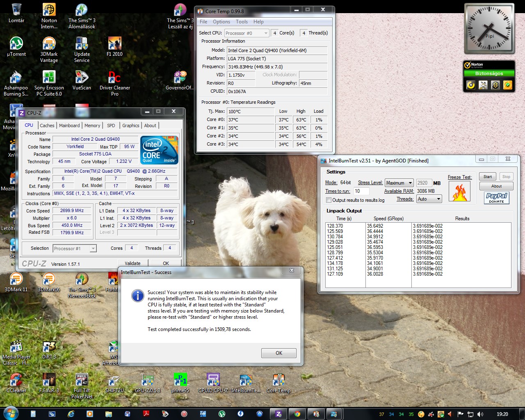Click OK in IntelBurnTest Success dialog
The width and height of the screenshot is (525, 420).
pyautogui.click(x=279, y=353)
